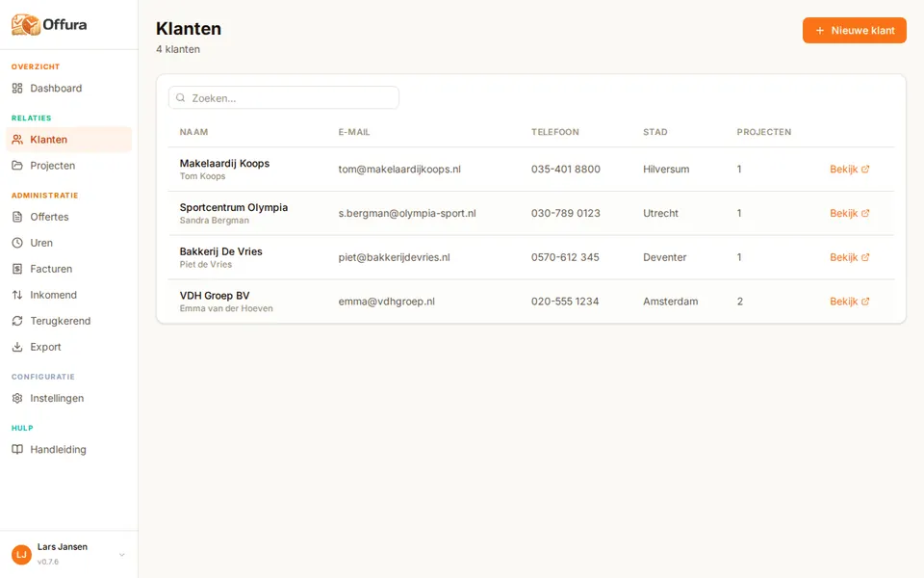Click the Export download icon
Viewport: 924px width, 578px height.
(17, 346)
